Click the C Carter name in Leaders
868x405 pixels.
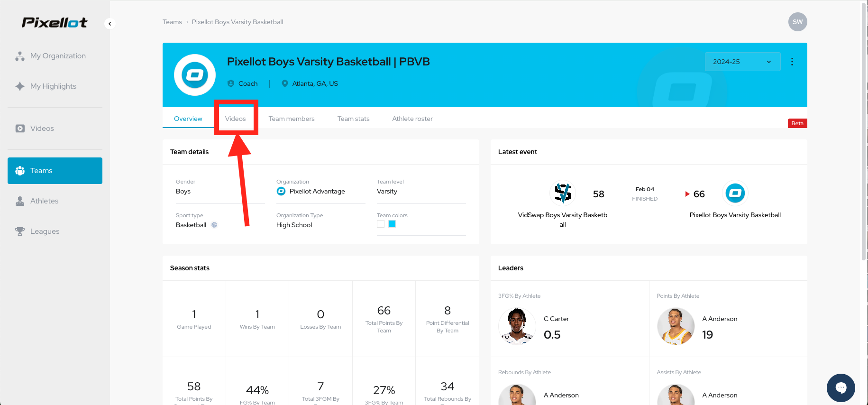pos(557,319)
